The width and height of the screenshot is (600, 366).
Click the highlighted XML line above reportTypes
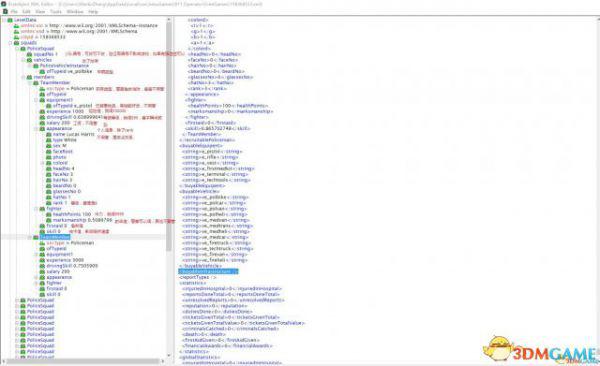click(209, 271)
